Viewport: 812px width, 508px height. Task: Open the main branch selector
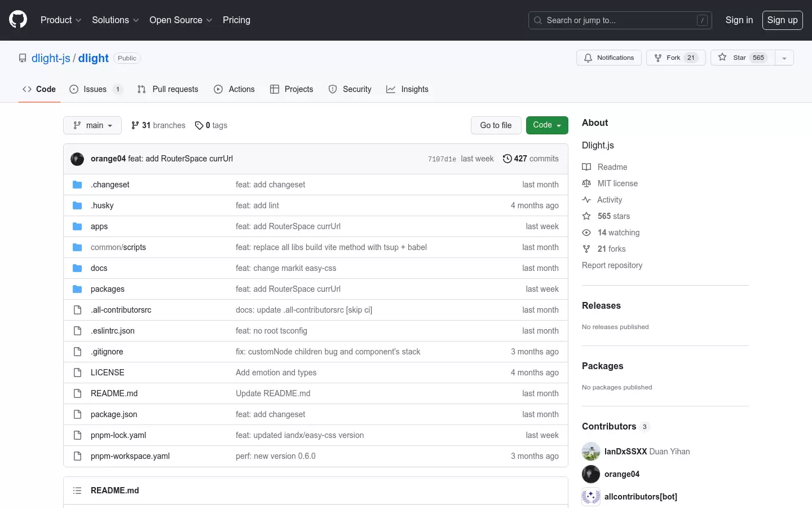coord(92,125)
